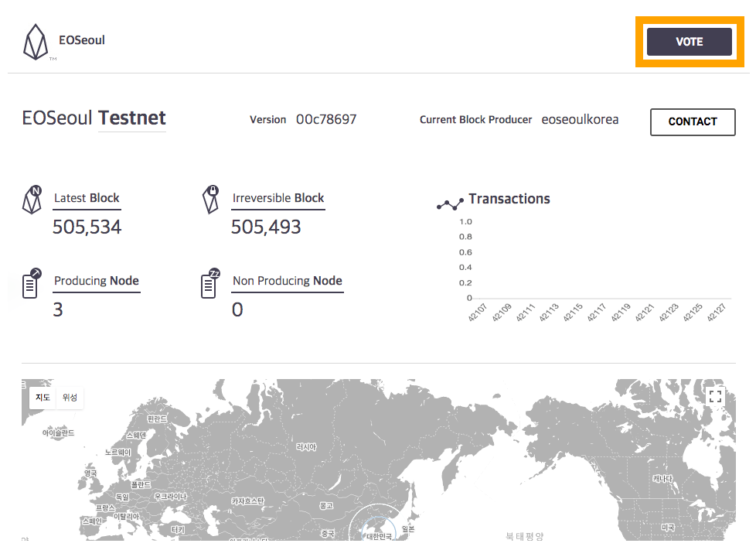Click the eoseoulkorea block producer name
Viewport: 756px width, 557px height.
tap(580, 120)
